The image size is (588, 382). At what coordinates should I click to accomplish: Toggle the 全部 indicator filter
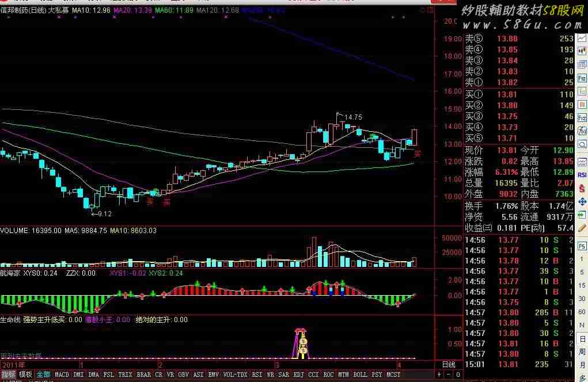pos(43,375)
